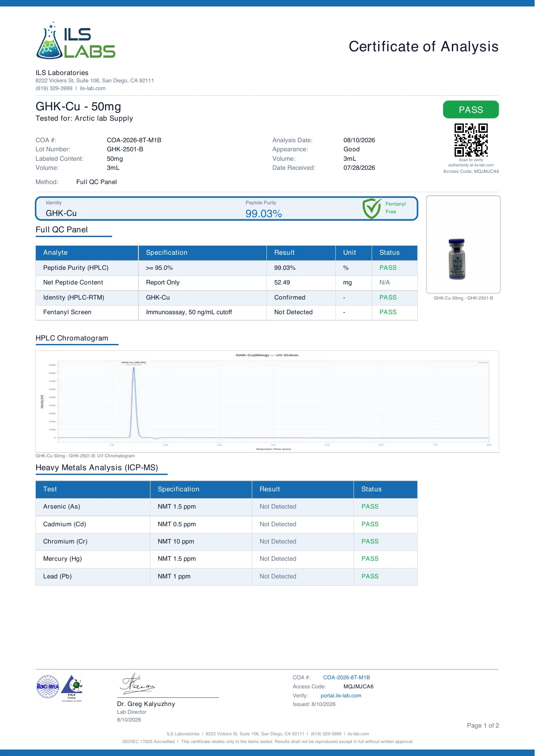The height and width of the screenshot is (756, 535).
Task: Click the Analysis Date value "08/10/2026"
Action: point(359,140)
